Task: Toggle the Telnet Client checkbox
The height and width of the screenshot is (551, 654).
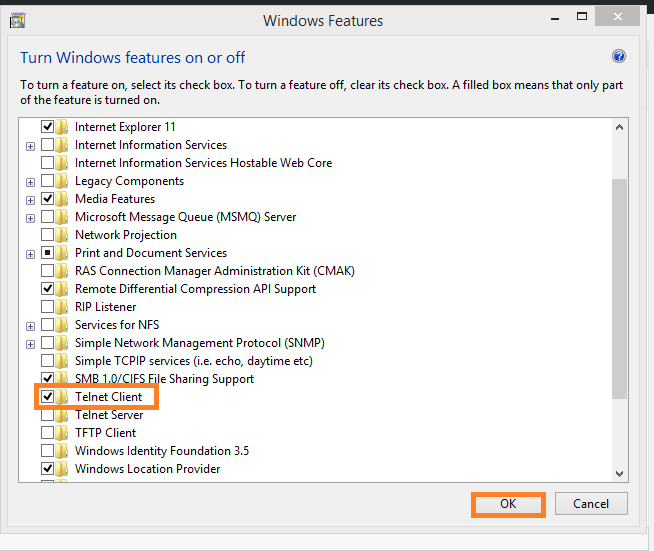Action: (x=48, y=396)
